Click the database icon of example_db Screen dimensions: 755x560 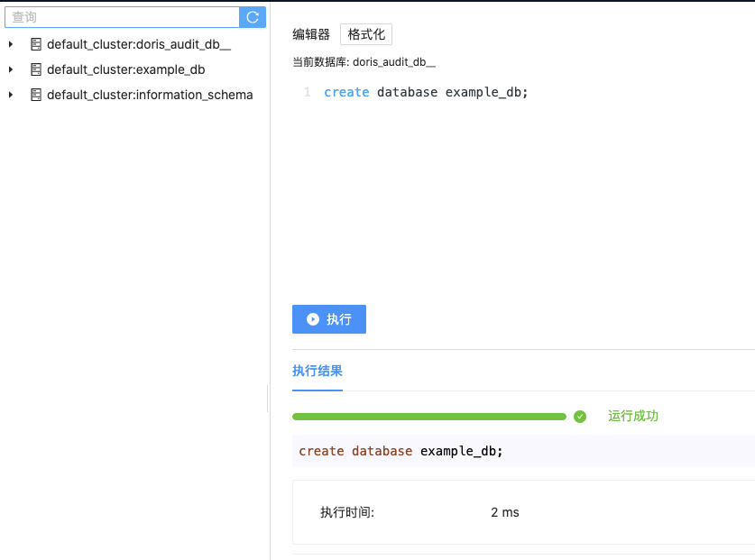pos(36,69)
